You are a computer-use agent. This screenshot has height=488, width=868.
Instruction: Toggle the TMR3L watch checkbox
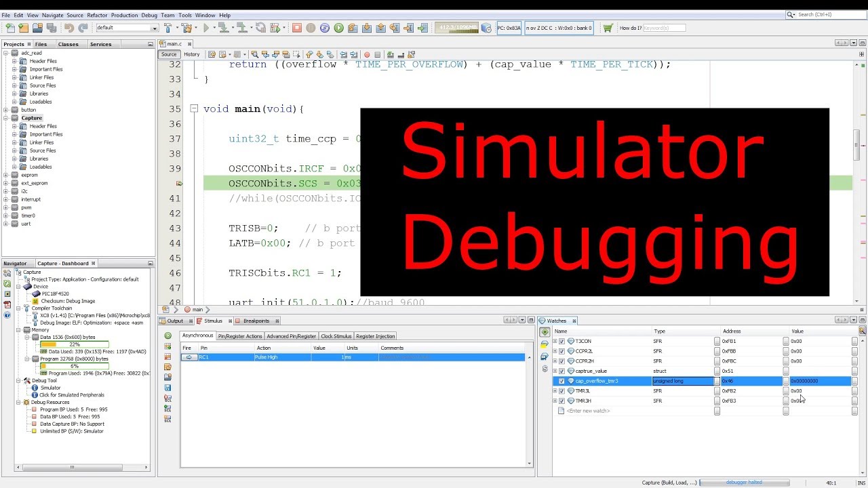pos(561,391)
